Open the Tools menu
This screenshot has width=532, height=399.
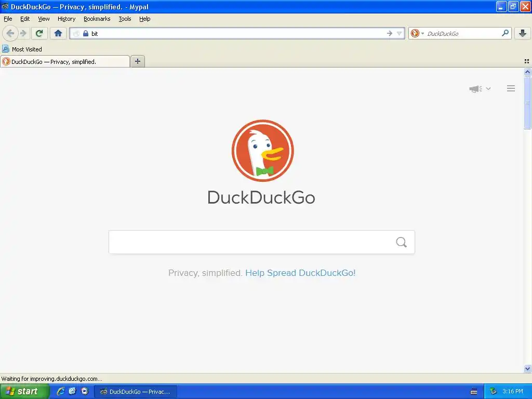[125, 19]
